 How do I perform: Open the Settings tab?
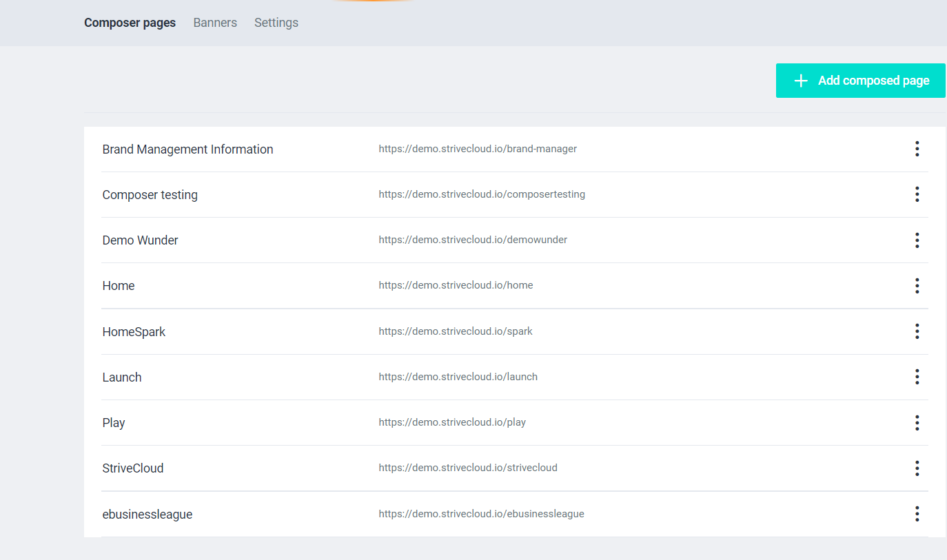coord(276,22)
